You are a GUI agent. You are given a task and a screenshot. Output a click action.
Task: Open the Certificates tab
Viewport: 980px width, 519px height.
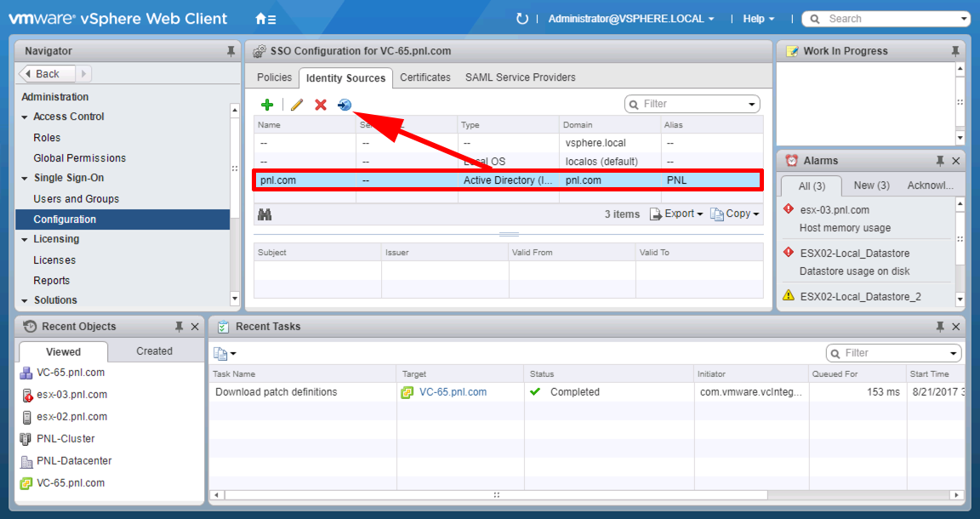[425, 77]
